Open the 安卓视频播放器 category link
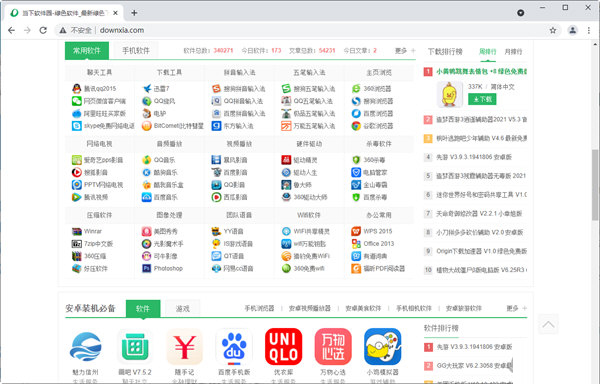Image resolution: width=600 pixels, height=384 pixels. pos(310,308)
